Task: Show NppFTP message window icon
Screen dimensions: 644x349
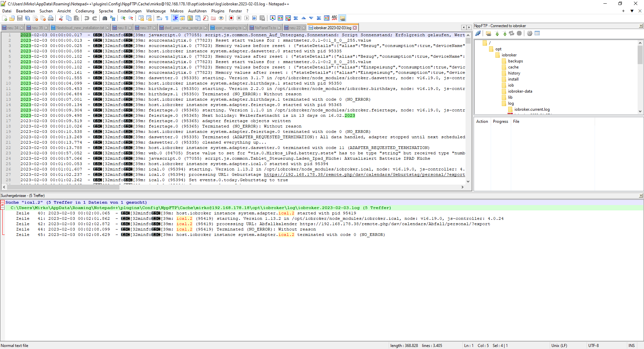Action: (537, 33)
